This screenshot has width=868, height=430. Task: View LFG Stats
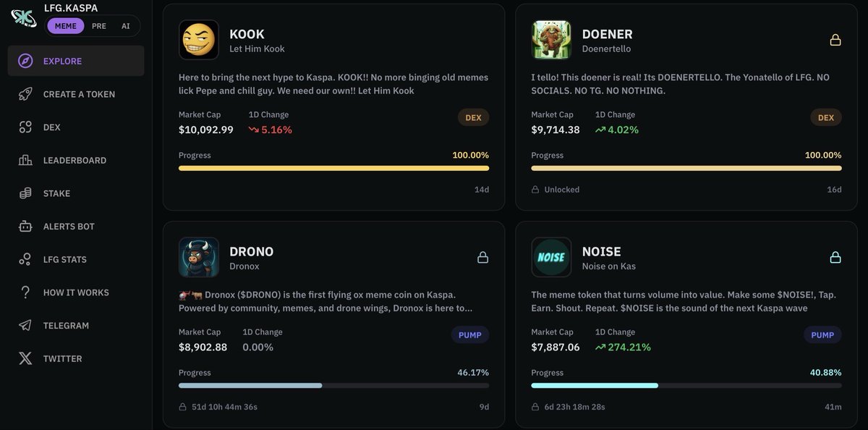67,258
